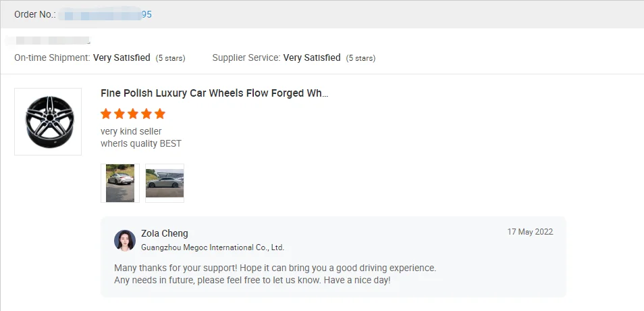644x311 pixels.
Task: Click Zola Cheng's profile avatar
Action: point(125,241)
